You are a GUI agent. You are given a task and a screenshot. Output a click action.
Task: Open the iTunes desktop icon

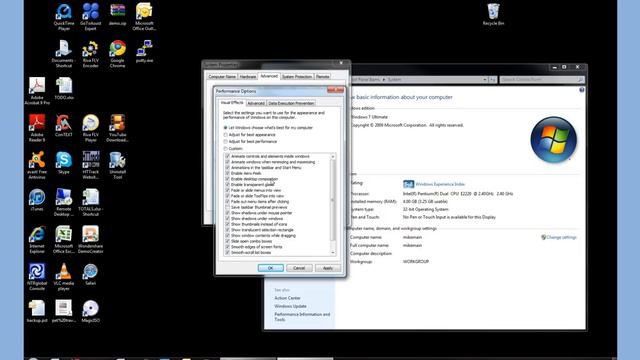[x=37, y=200]
